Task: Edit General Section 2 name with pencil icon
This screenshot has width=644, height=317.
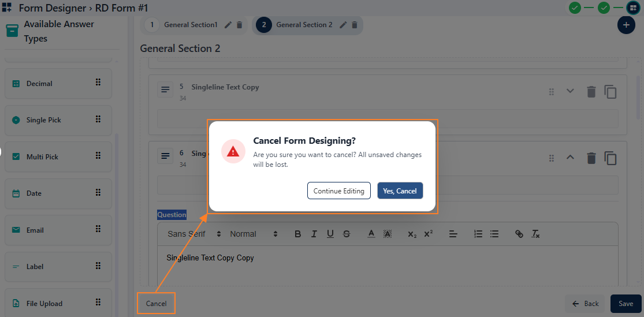Action: click(343, 25)
